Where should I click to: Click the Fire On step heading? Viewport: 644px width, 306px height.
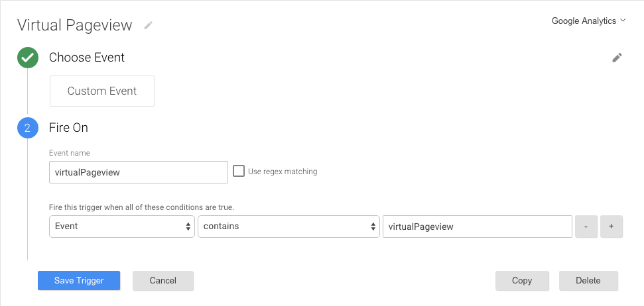coord(68,128)
